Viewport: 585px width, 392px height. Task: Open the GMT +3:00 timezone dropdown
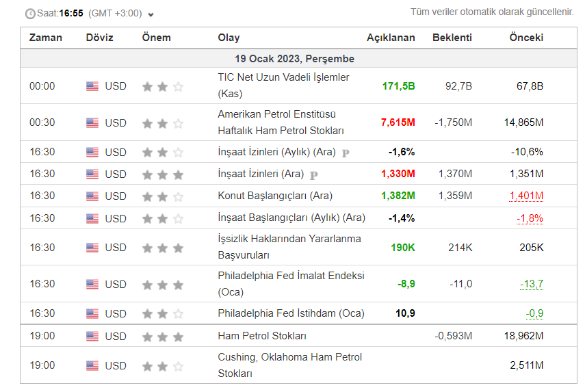[151, 14]
